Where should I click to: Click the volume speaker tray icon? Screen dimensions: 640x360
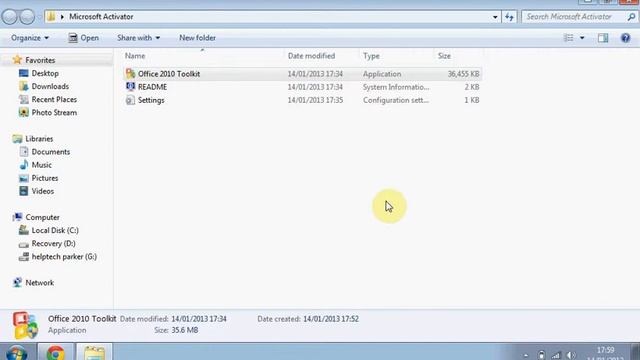(x=571, y=356)
